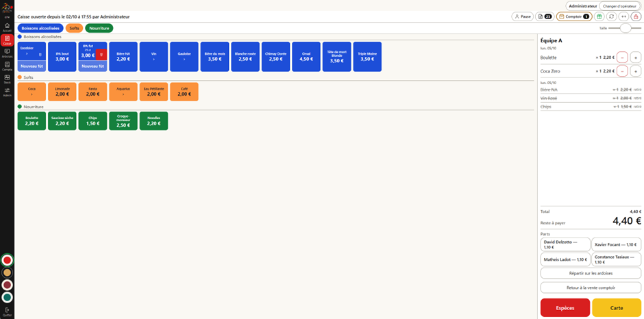Select Xavier Focant's part

pyautogui.click(x=617, y=244)
